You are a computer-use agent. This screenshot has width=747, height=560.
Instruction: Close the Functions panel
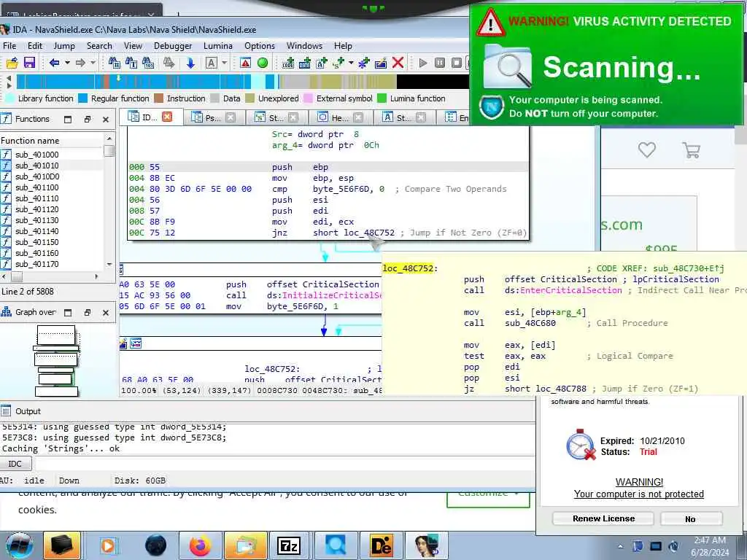point(106,120)
